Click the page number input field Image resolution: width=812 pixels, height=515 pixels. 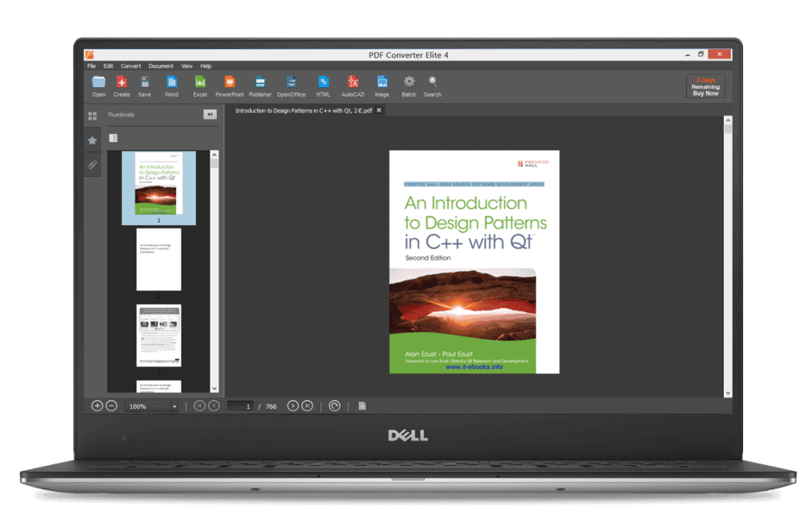[240, 406]
